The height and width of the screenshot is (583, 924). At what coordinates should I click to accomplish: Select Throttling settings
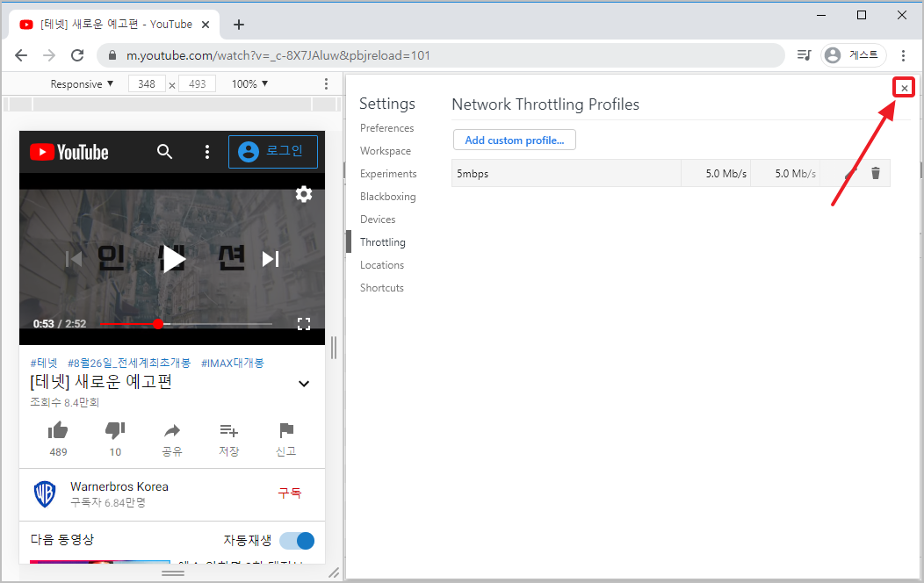click(382, 242)
